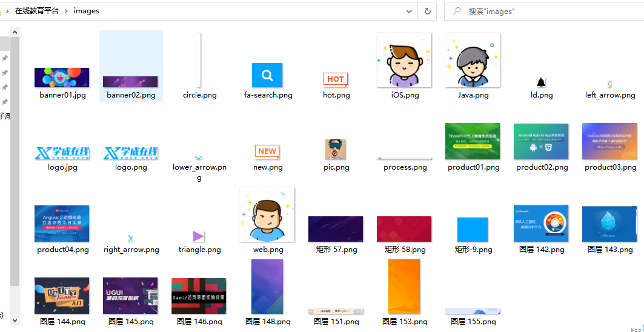The image size is (644, 332).
Task: Open the address bar history dropdown
Action: (x=410, y=11)
